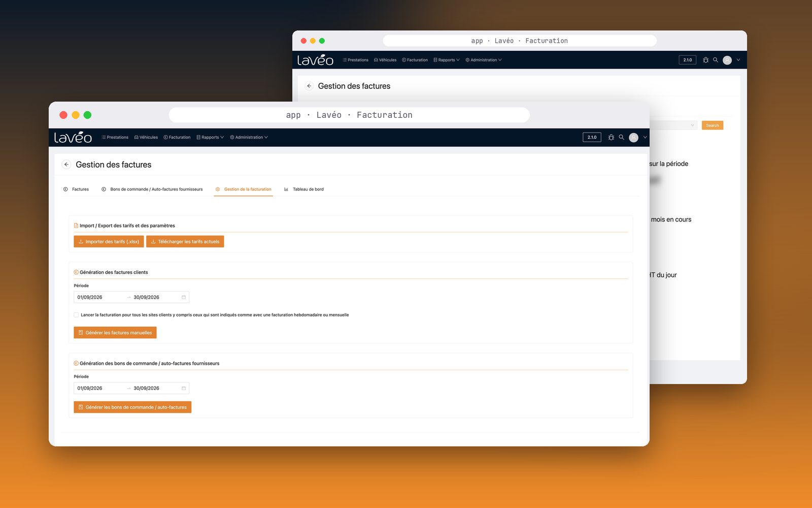Click the version 2.1.0 badge in front window
Image resolution: width=812 pixels, height=508 pixels.
coord(592,137)
